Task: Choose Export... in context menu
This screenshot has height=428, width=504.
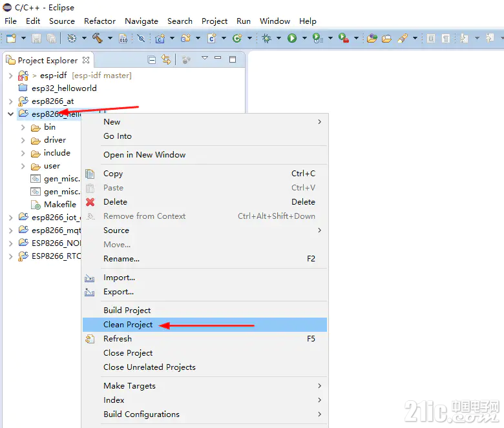Action: coord(205,292)
